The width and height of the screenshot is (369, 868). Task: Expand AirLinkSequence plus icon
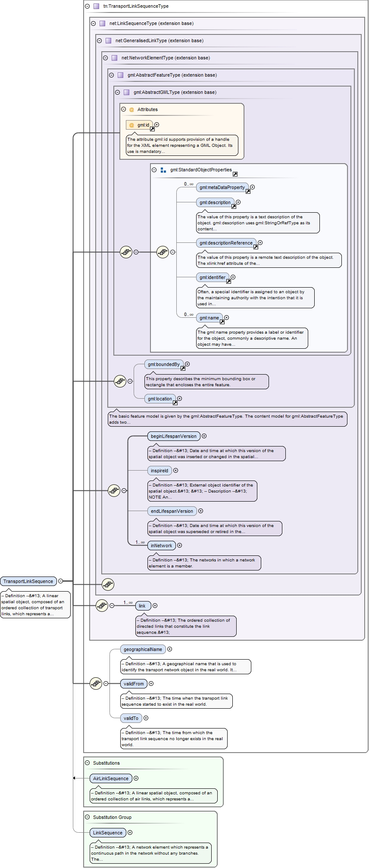click(x=136, y=778)
